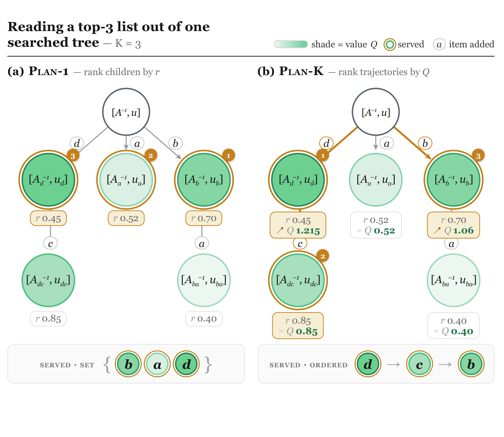The height and width of the screenshot is (437, 504).
Task: Select the rank 3 badge on Plan-1 node d
Action: click(x=73, y=156)
